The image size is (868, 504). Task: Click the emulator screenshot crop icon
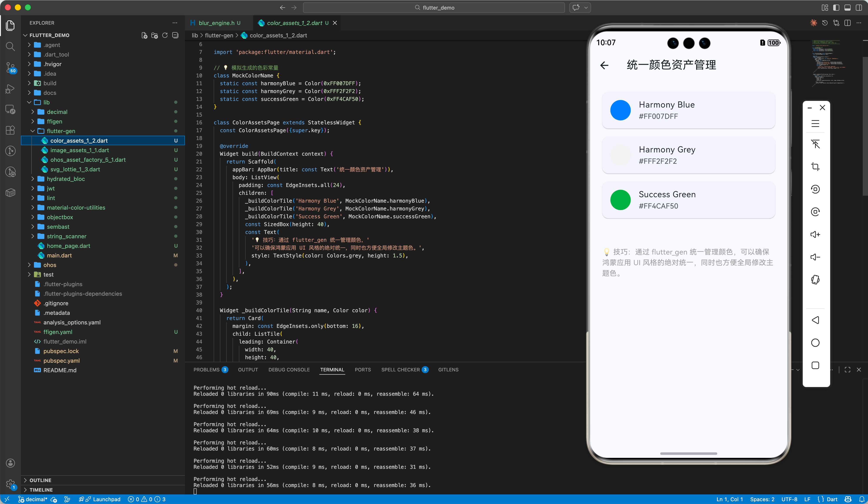pyautogui.click(x=815, y=167)
